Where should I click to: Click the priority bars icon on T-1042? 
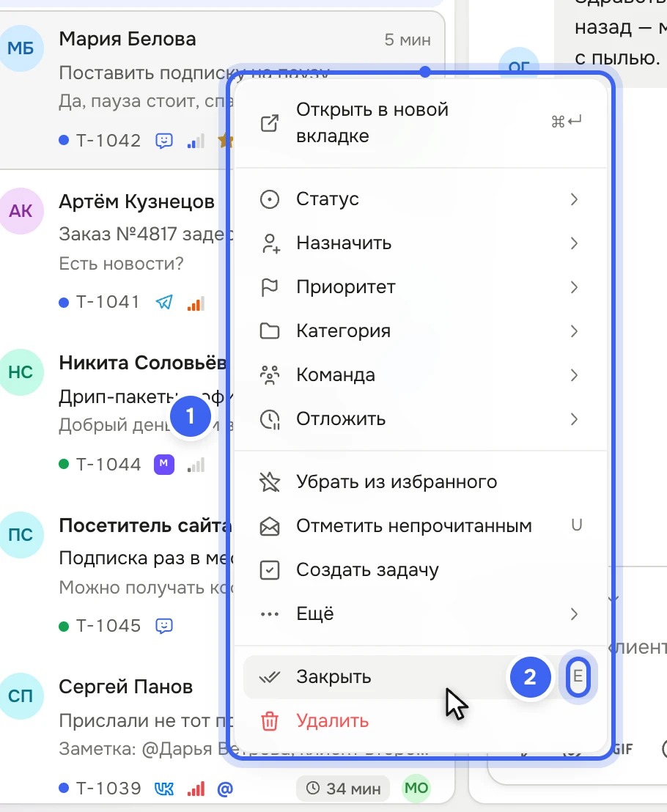196,141
